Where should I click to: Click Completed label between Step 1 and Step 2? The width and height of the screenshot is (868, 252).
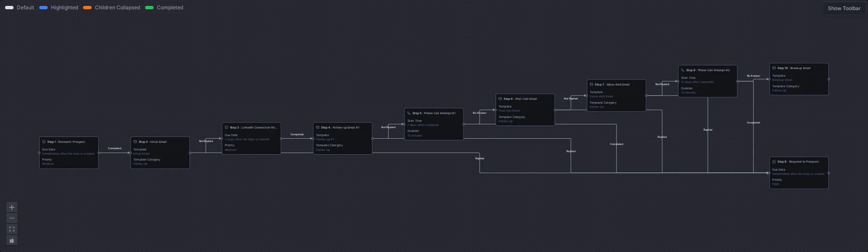[x=115, y=148]
